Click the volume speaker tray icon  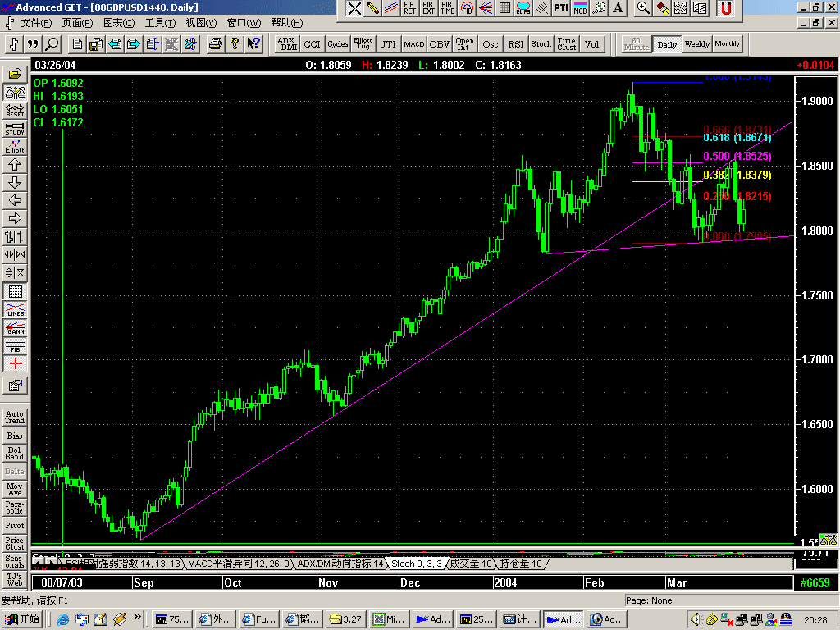coord(696,619)
